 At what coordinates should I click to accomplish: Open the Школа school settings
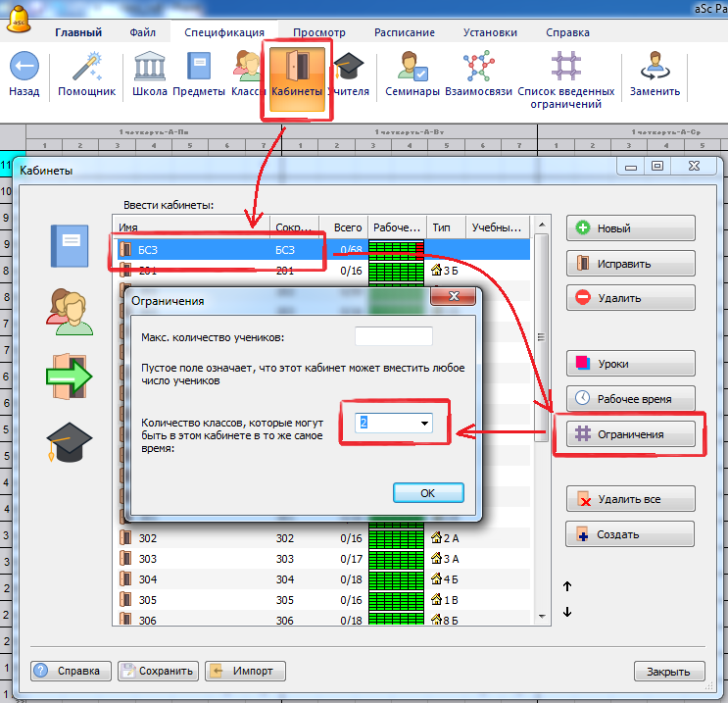click(150, 68)
